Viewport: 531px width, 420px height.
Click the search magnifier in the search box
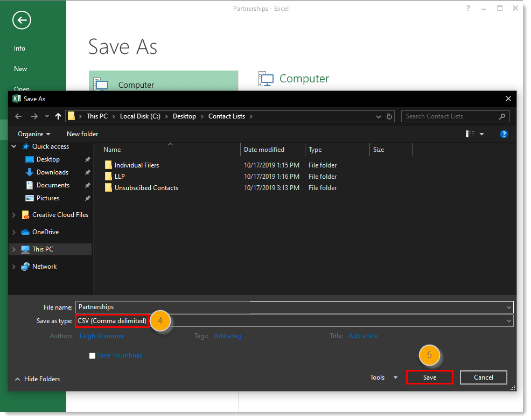[501, 116]
